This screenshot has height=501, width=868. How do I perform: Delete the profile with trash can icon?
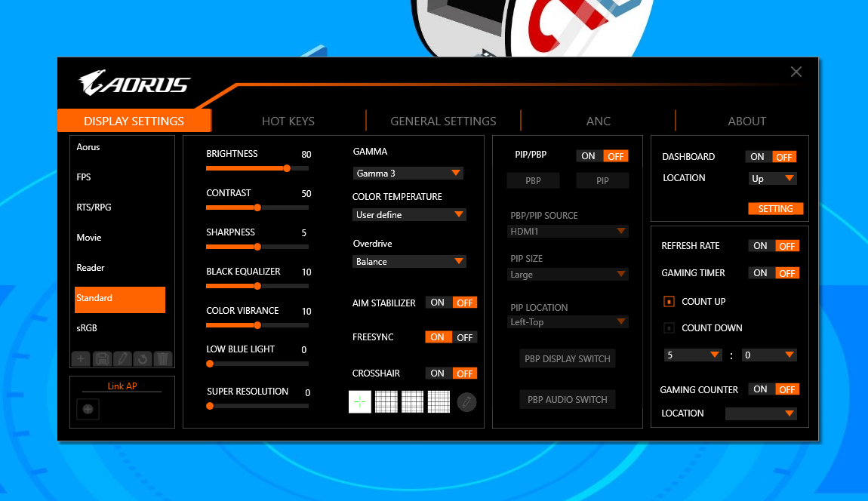163,358
